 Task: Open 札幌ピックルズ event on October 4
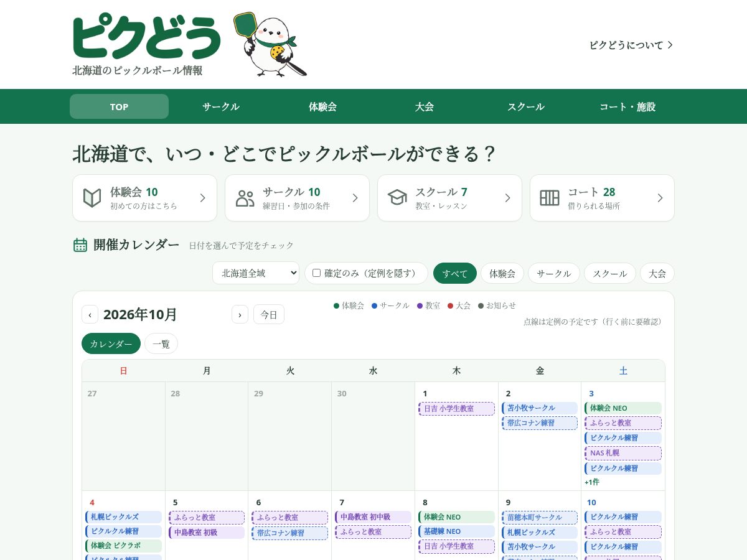click(123, 517)
